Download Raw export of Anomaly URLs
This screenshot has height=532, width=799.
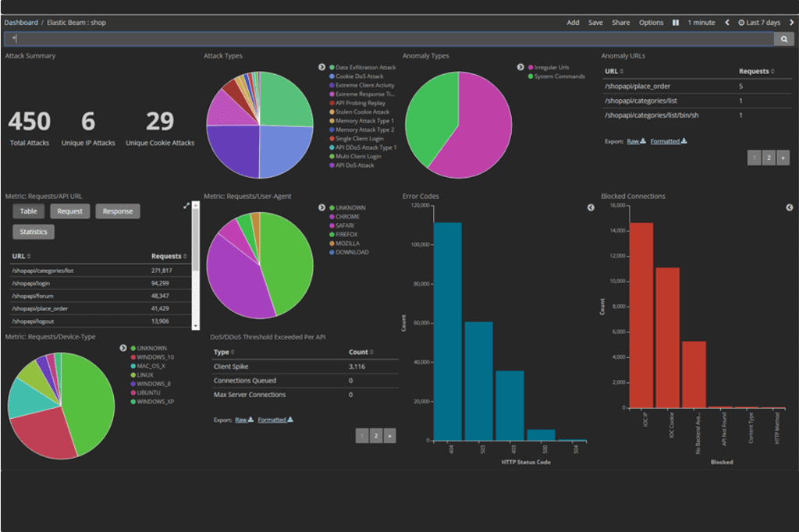[x=636, y=141]
